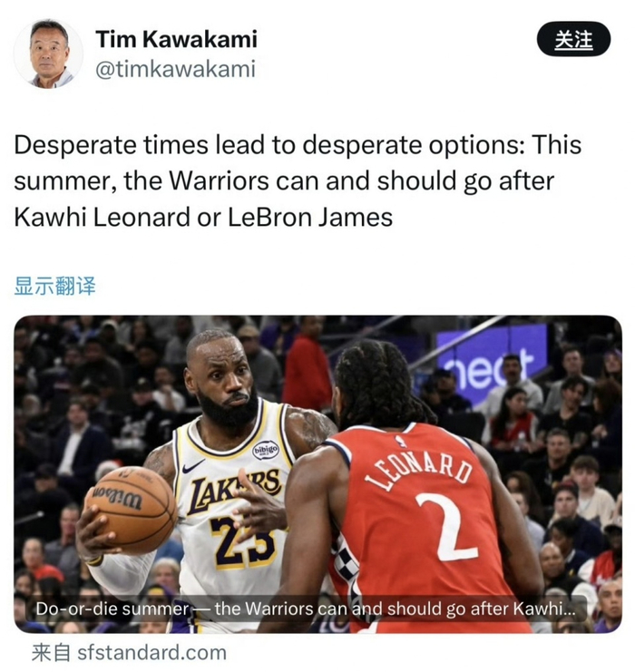Click the Do-or-die summer caption overlay
Viewport: 635px width, 672px height.
click(306, 609)
